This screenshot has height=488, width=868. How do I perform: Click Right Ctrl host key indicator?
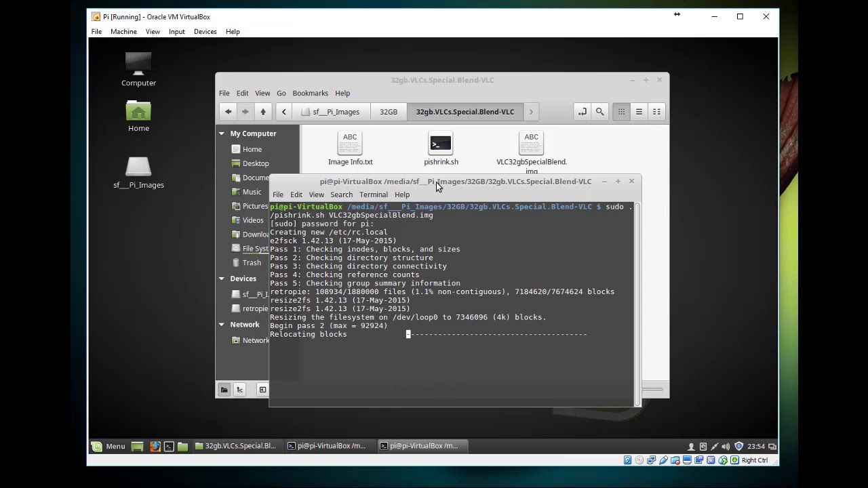point(754,460)
